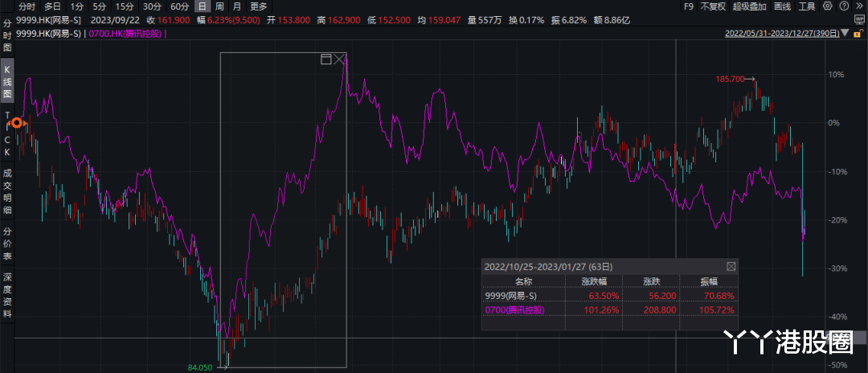Open the 不复权 adjustment mode dropdown
Viewport: 868px width, 373px height.
click(713, 6)
